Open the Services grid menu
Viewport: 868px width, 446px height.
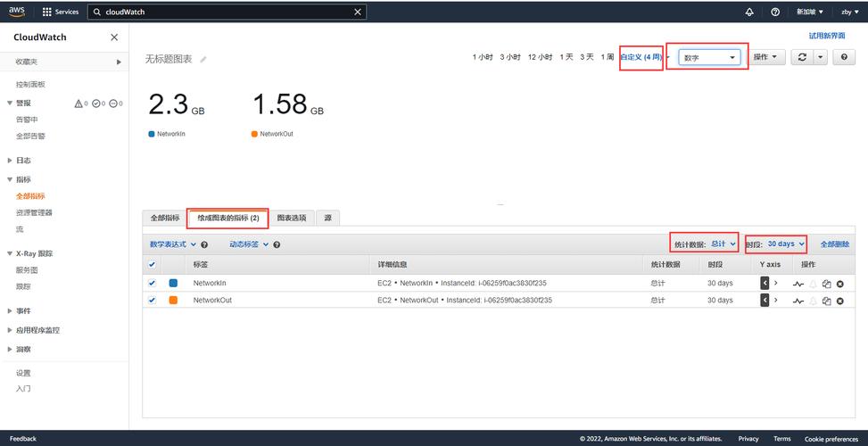pos(61,12)
